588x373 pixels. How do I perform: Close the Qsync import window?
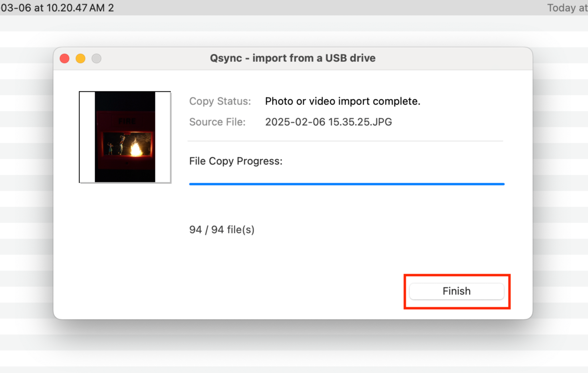tap(65, 59)
